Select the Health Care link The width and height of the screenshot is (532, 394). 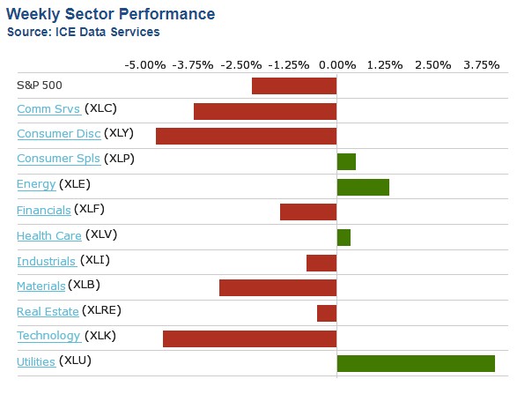point(49,235)
